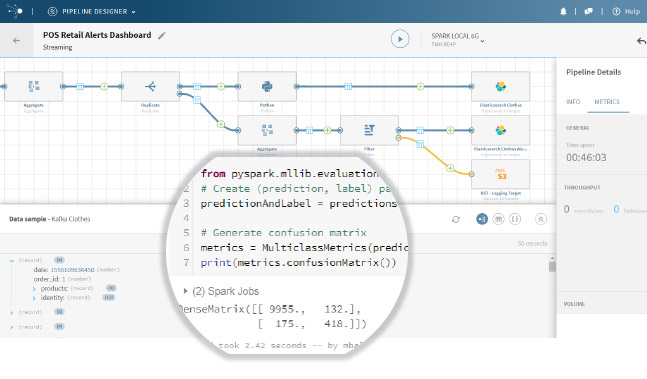Click the 50 records count label
647x379 pixels.
532,244
